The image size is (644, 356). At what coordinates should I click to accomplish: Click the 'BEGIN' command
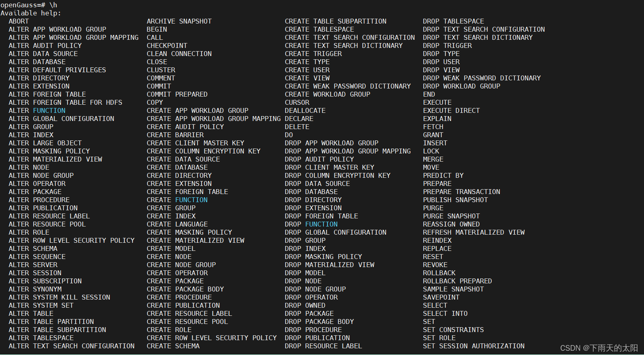coord(157,29)
